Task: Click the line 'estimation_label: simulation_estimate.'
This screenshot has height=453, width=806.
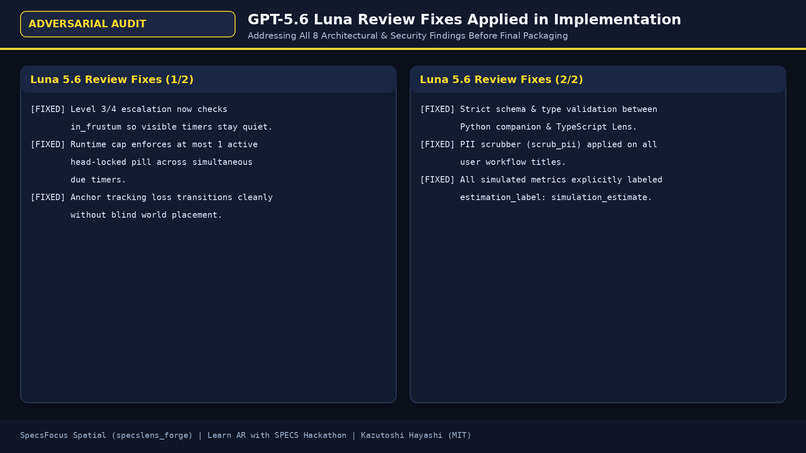Action: tap(556, 197)
